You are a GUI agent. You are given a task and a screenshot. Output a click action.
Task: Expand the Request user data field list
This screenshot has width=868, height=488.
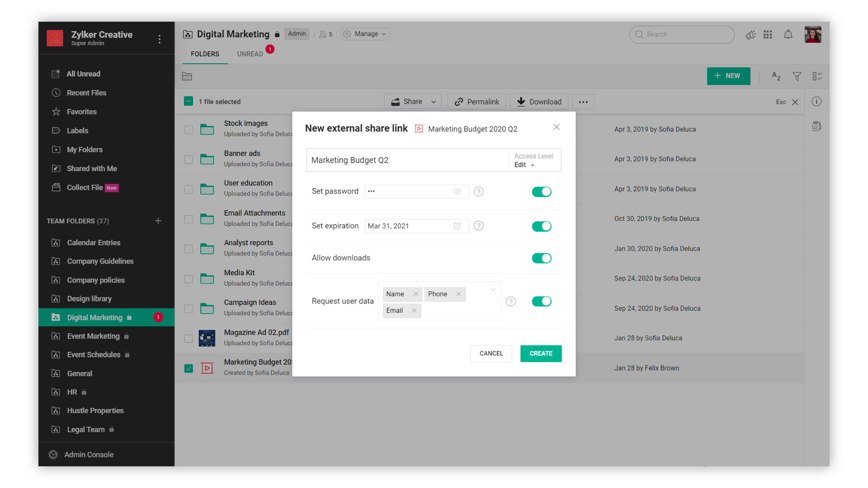tap(493, 290)
